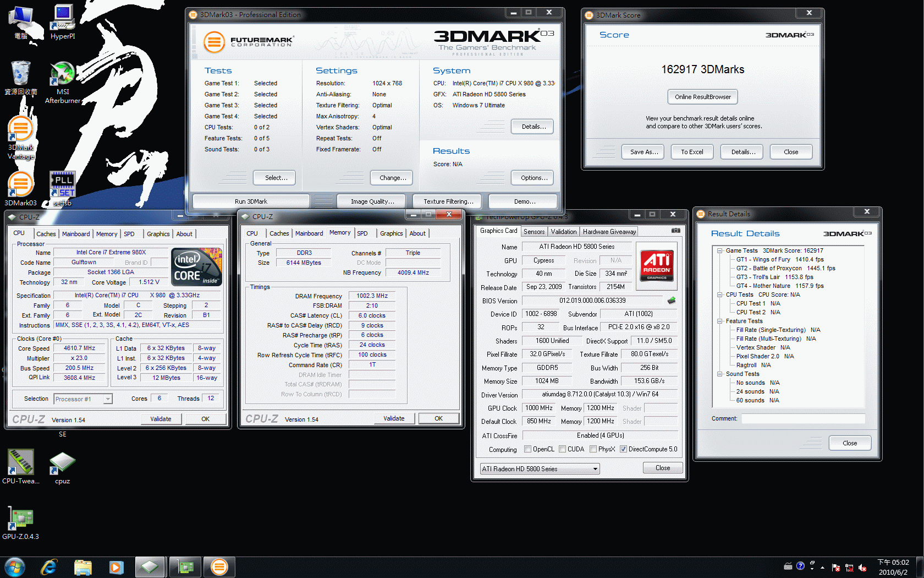Open the Recycle Bin desktop icon
This screenshot has width=924, height=578.
pos(21,78)
